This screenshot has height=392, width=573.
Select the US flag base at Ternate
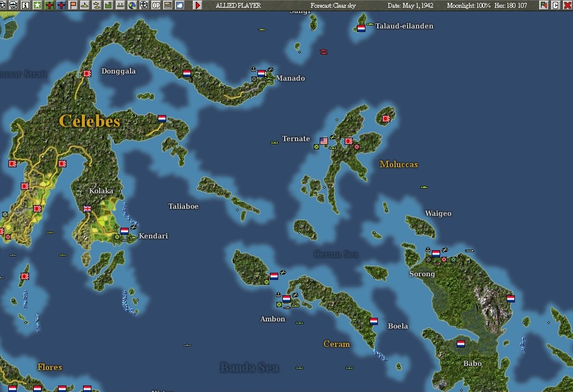324,141
